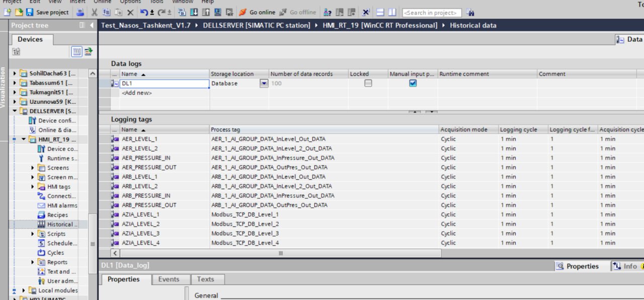Viewport: 644px width, 300px height.
Task: Switch to Info inspector tab
Action: tap(626, 266)
